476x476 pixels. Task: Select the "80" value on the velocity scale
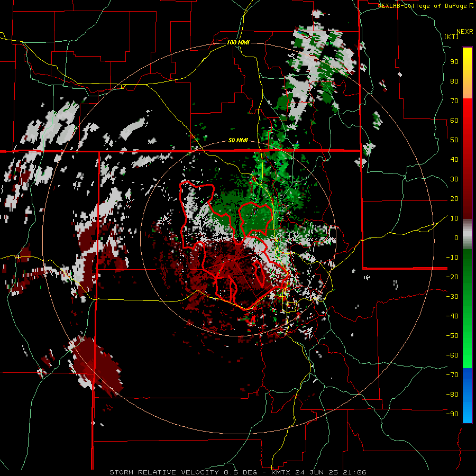[454, 81]
